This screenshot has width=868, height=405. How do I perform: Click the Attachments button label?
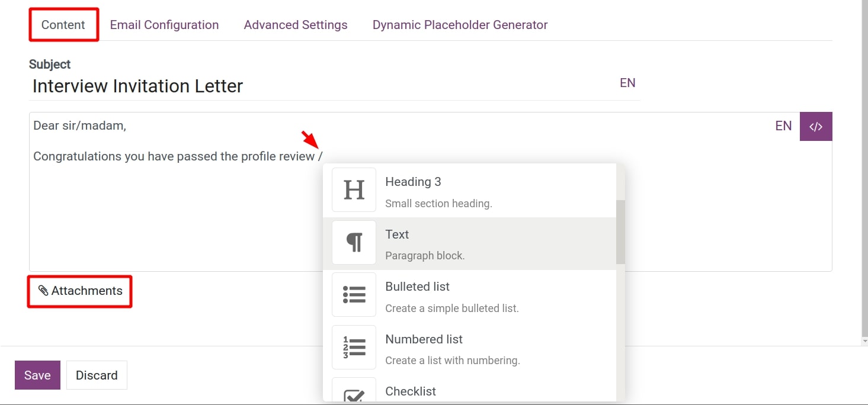pos(87,291)
